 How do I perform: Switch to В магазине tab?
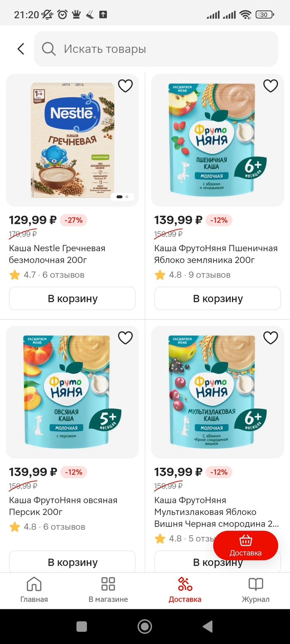108,590
